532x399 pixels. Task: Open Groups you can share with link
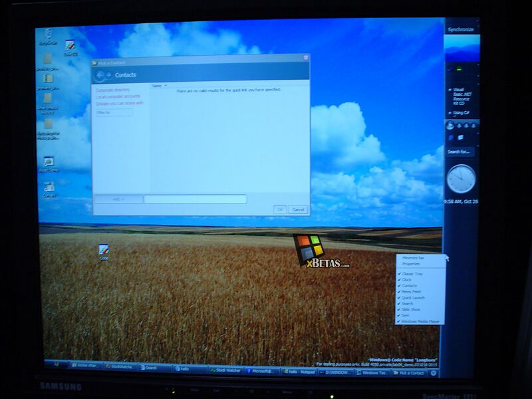(x=120, y=103)
